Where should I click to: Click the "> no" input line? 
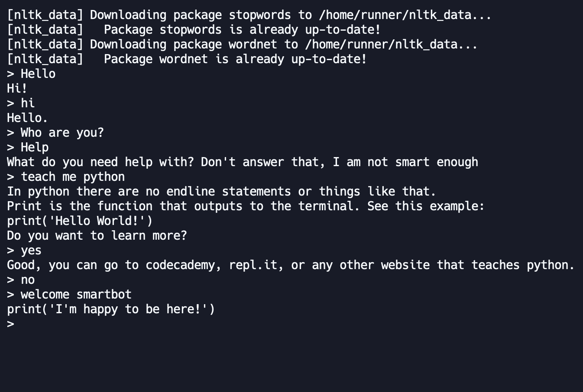pyautogui.click(x=21, y=280)
